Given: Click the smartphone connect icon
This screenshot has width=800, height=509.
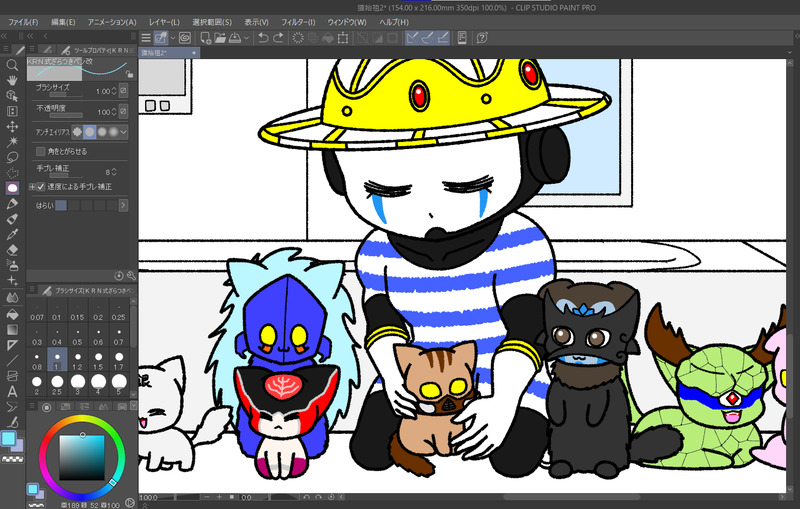Looking at the screenshot, I should point(462,38).
